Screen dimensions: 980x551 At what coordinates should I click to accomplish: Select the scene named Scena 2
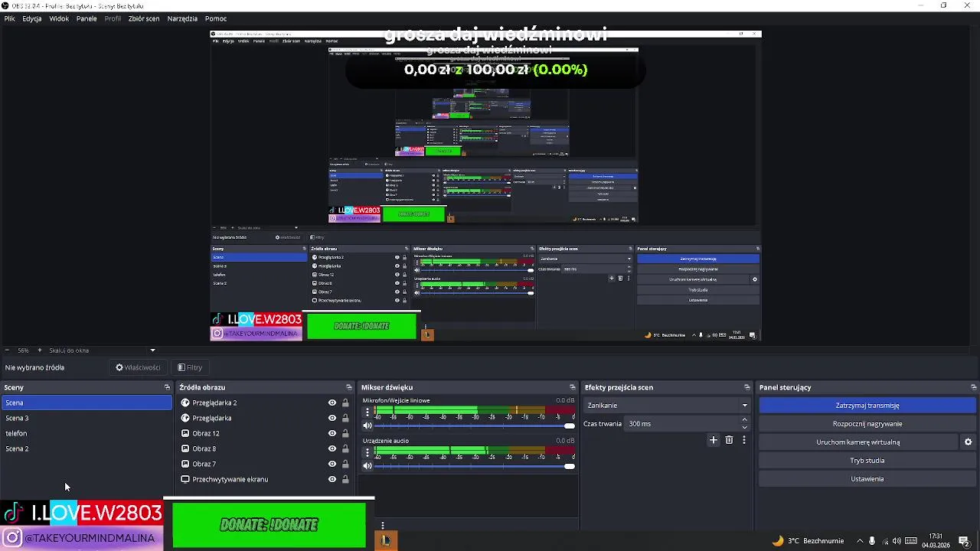coord(87,448)
